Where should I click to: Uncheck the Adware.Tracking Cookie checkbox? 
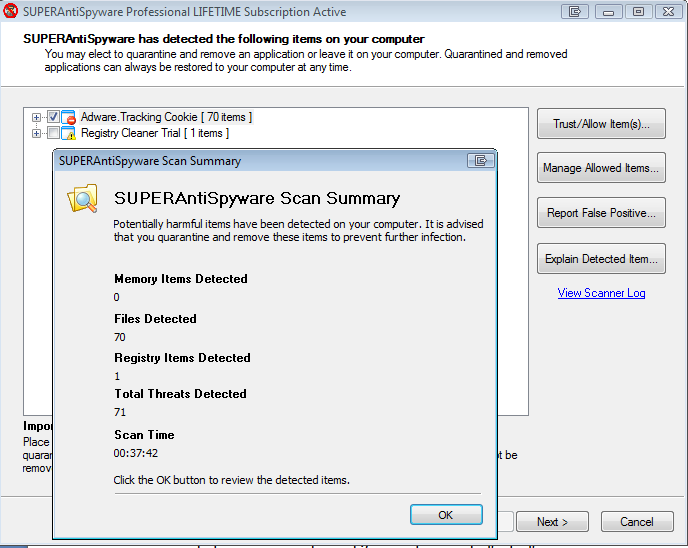pyautogui.click(x=53, y=118)
